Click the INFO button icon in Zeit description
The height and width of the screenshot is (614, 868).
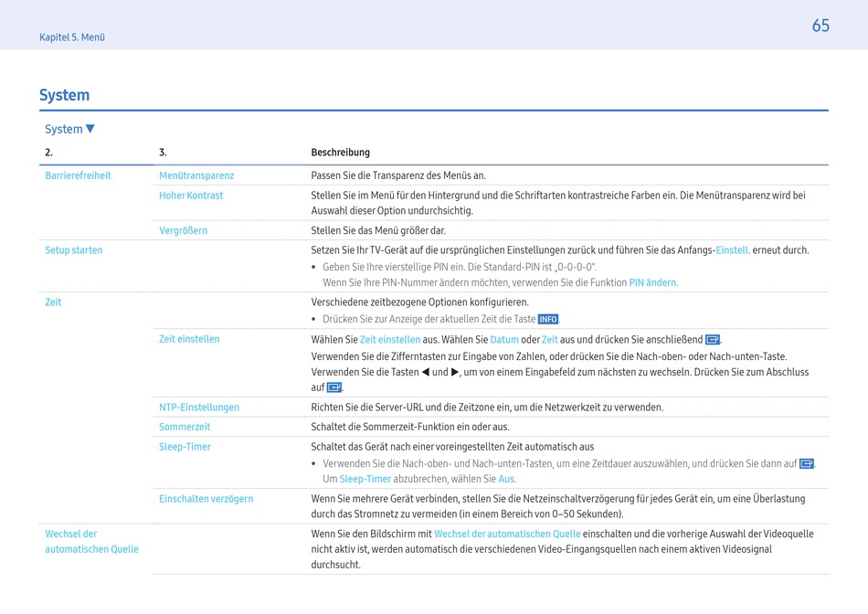547,320
